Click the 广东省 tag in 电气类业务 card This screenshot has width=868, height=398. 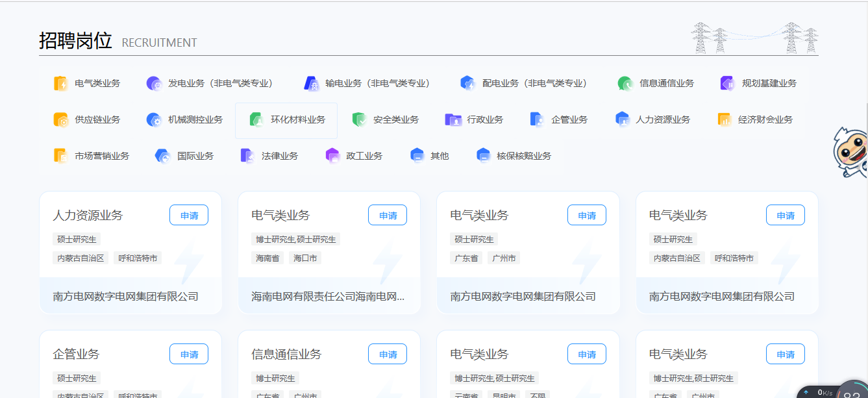tap(466, 258)
